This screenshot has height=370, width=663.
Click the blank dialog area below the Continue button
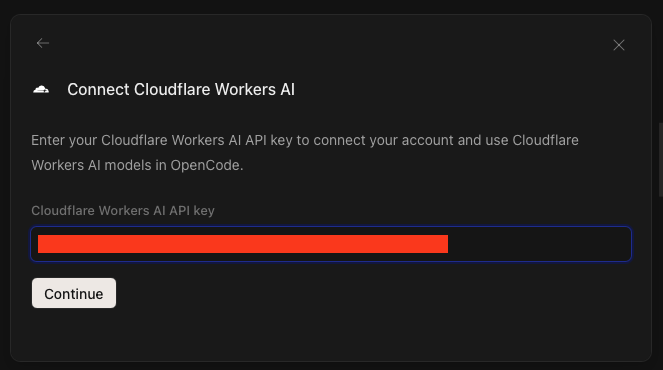coord(331,334)
